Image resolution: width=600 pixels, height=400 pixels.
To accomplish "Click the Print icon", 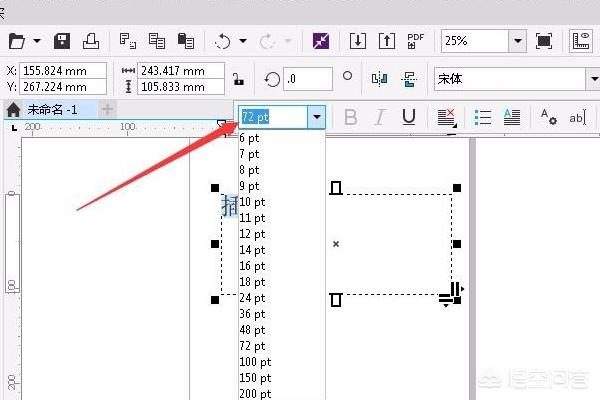I will (x=90, y=41).
